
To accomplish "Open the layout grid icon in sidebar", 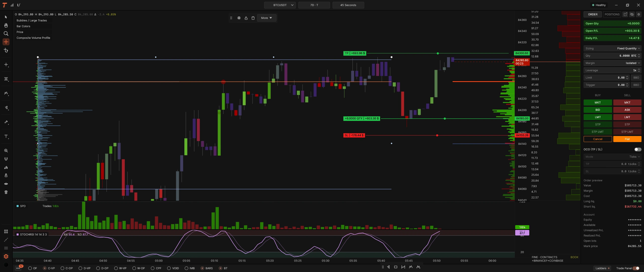I will pos(6,231).
